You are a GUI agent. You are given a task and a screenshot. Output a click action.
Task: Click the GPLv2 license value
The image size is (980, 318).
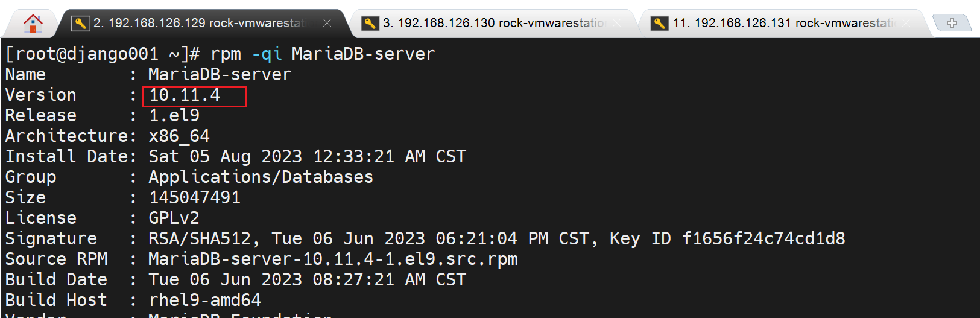tap(174, 218)
